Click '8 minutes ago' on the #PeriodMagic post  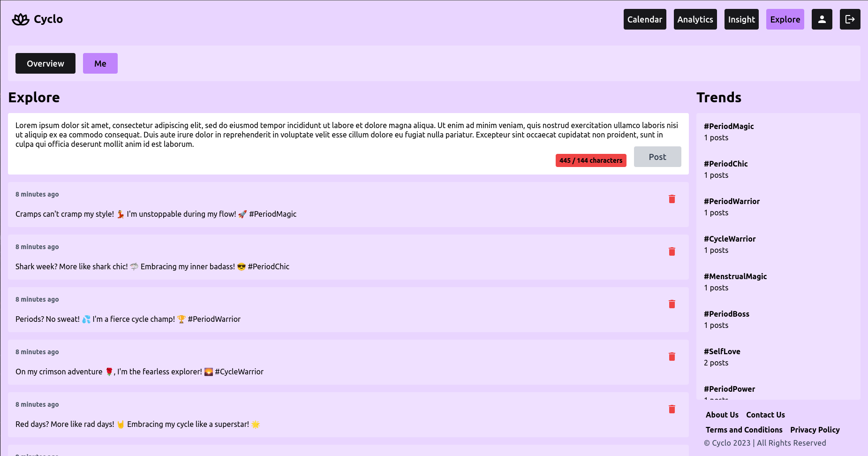pos(37,194)
